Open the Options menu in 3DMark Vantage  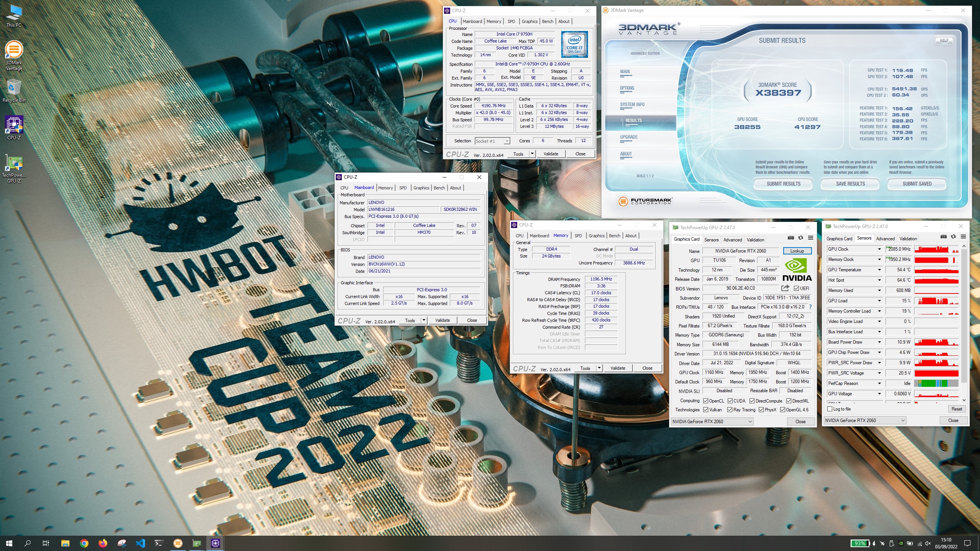pos(627,88)
